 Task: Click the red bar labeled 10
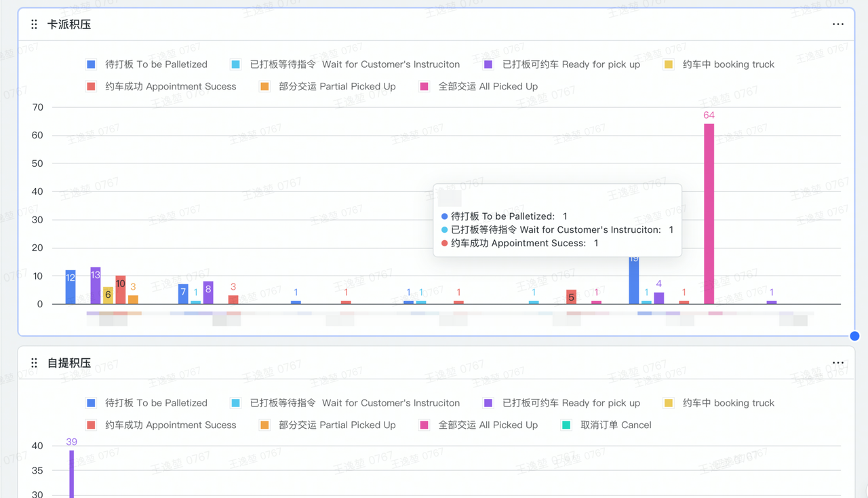[121, 290]
